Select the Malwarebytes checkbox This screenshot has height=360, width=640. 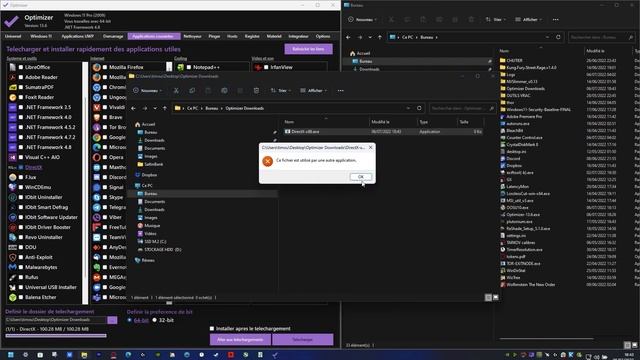pyautogui.click(x=21, y=267)
